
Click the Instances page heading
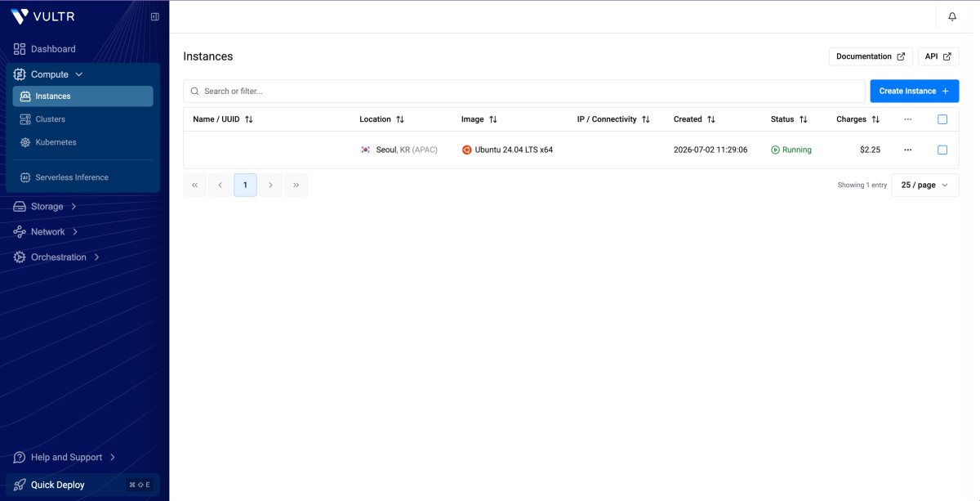pyautogui.click(x=208, y=56)
